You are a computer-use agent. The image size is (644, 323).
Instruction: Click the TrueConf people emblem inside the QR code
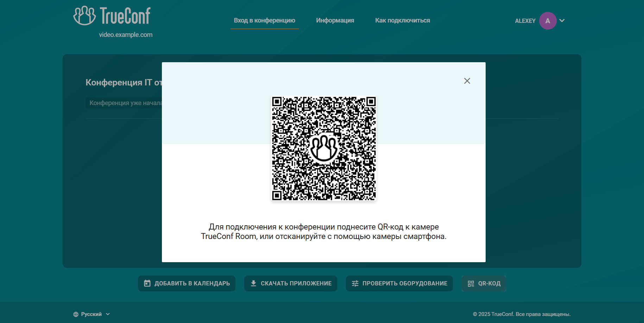pyautogui.click(x=324, y=148)
